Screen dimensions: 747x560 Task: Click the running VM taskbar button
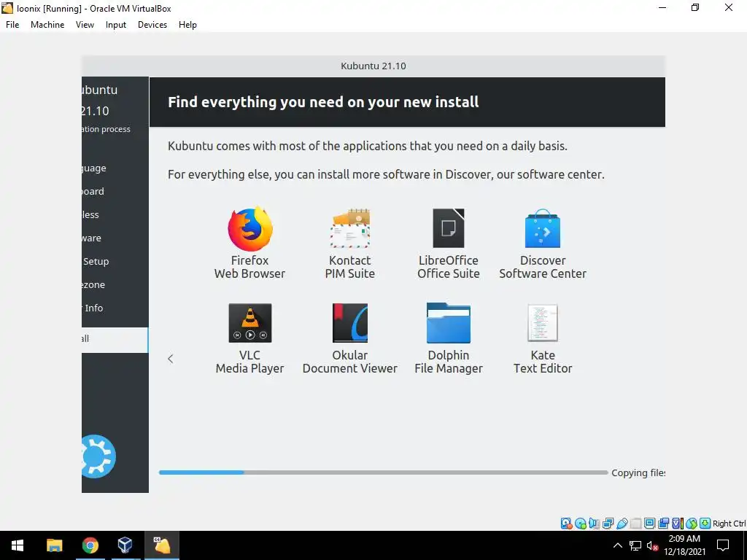tap(161, 545)
